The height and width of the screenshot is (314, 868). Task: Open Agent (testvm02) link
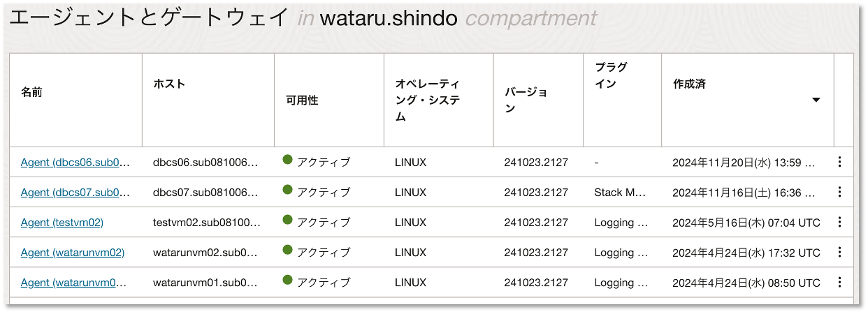(62, 223)
